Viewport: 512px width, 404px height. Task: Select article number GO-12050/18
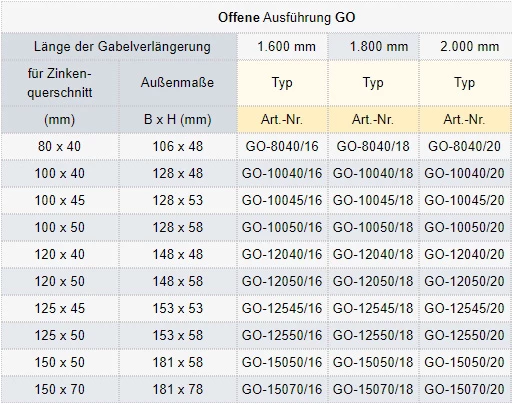pyautogui.click(x=373, y=281)
